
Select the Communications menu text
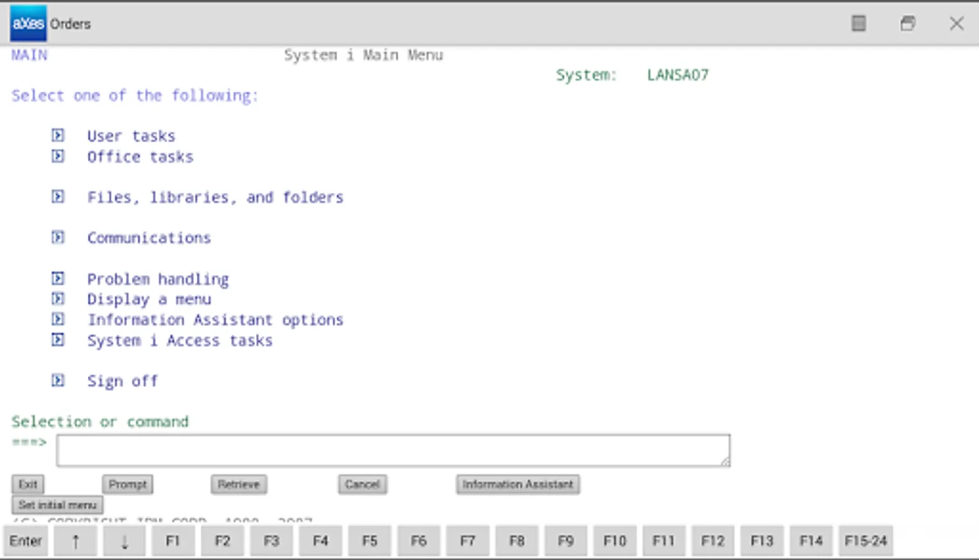tap(149, 238)
